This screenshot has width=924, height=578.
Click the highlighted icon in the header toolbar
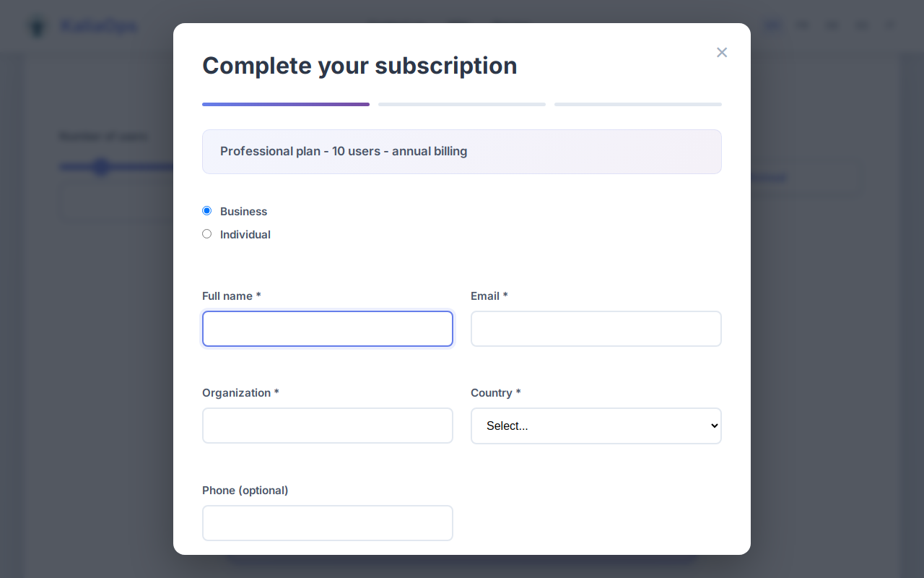click(x=772, y=25)
